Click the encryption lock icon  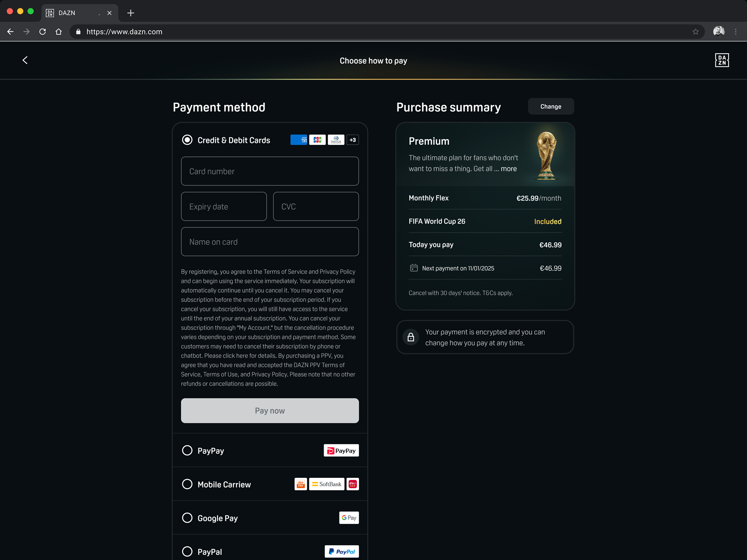coord(411,337)
